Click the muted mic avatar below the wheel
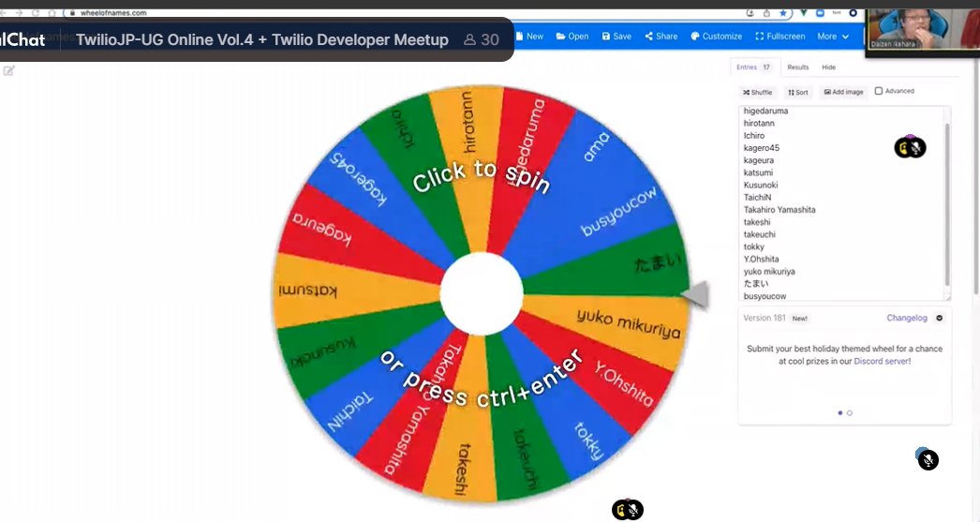 click(628, 510)
